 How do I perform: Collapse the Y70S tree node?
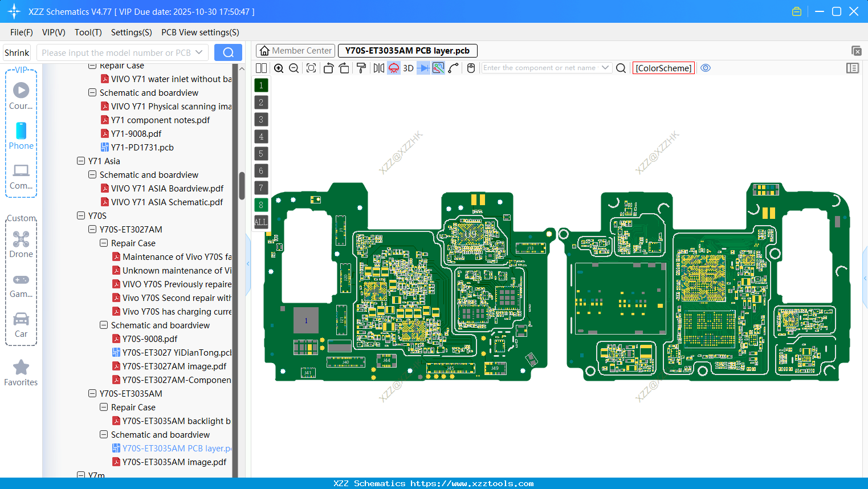coord(81,215)
